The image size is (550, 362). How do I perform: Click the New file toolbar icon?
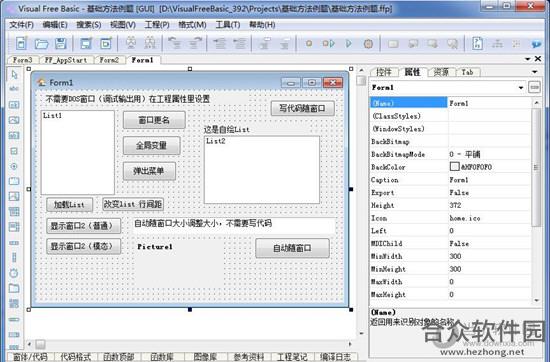21,43
